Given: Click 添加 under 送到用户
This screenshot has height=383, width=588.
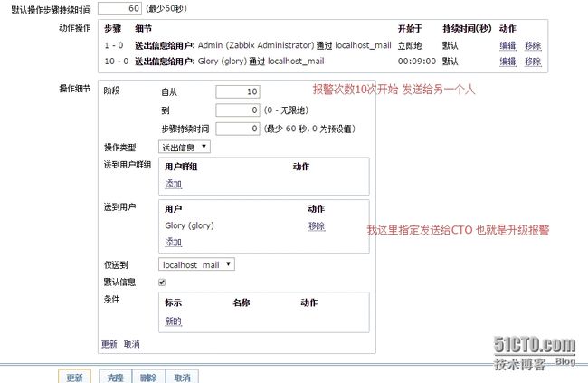Looking at the screenshot, I should coord(173,242).
